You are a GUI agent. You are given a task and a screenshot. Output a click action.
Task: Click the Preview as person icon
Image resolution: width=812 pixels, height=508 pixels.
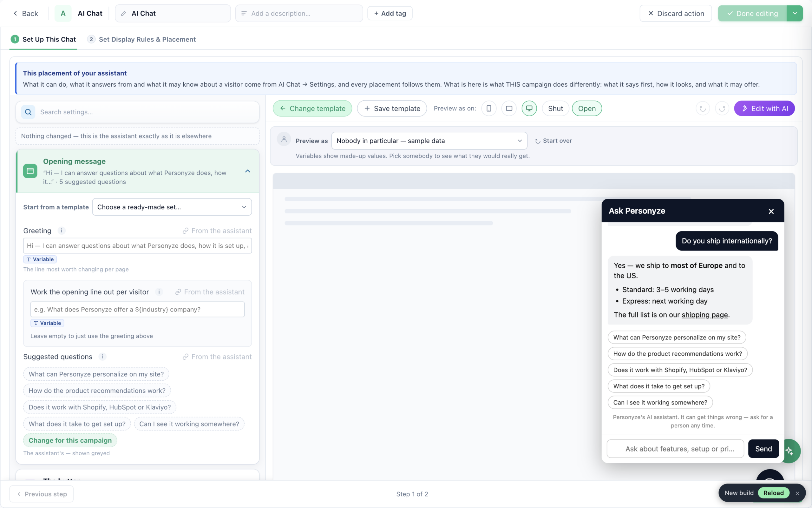pyautogui.click(x=284, y=139)
